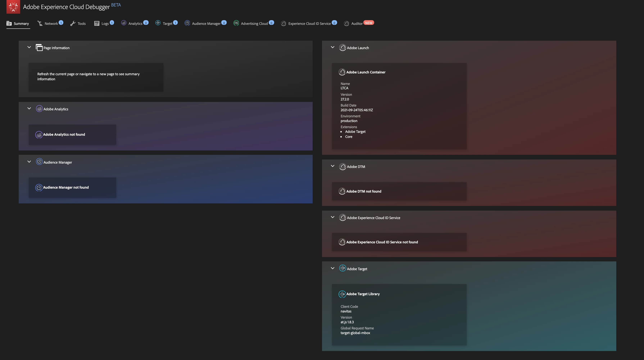Open the Auditor tab marked NEW
This screenshot has width=644, height=360.
click(x=357, y=24)
